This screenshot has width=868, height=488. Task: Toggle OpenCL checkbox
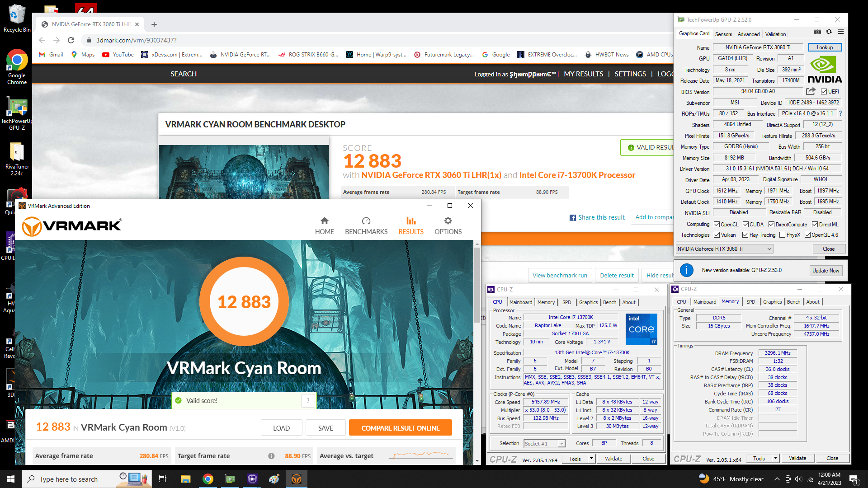[717, 225]
